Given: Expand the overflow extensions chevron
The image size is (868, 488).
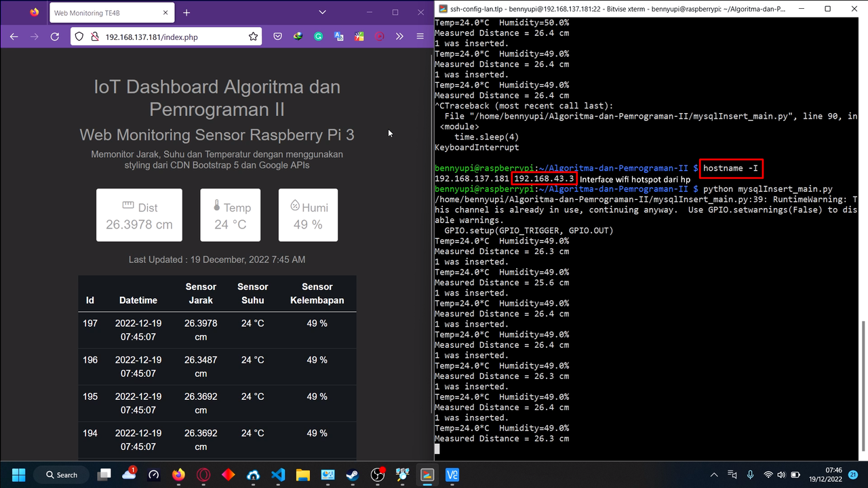Looking at the screenshot, I should click(x=399, y=36).
